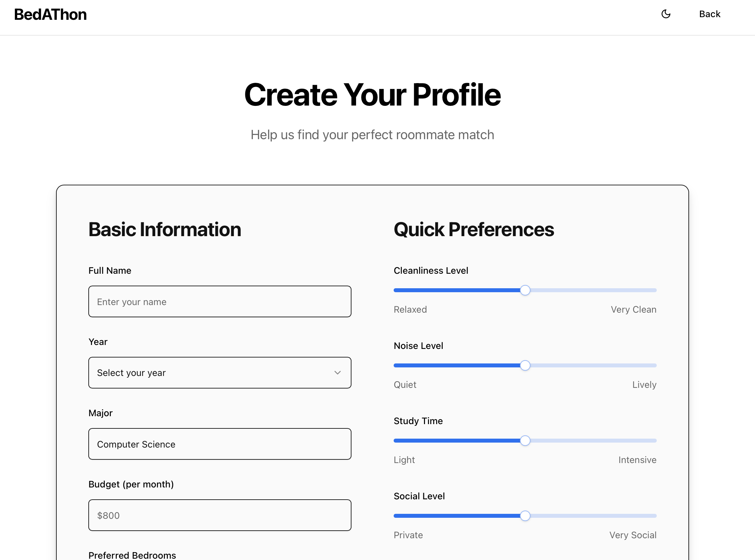Toggle dark mode moon icon
Screen dimensions: 755x560
pos(666,14)
